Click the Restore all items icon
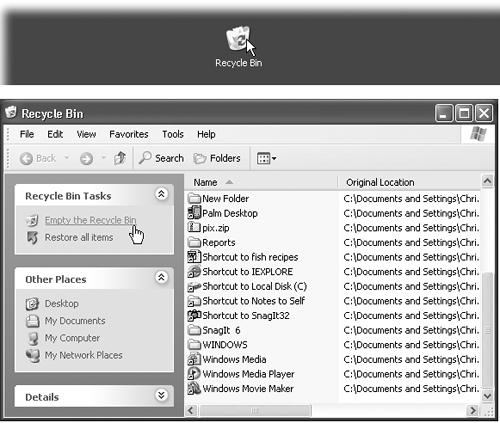Screen dimensions: 500x423 point(32,238)
